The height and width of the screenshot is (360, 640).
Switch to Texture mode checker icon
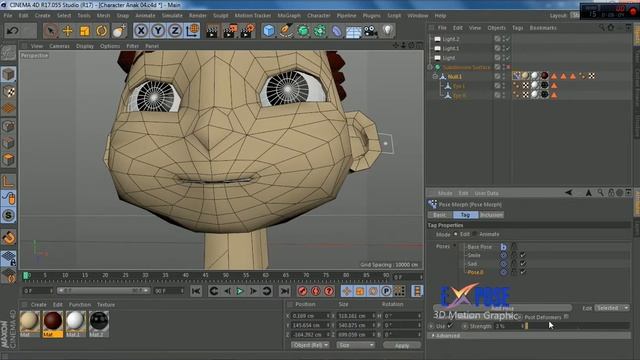click(8, 91)
